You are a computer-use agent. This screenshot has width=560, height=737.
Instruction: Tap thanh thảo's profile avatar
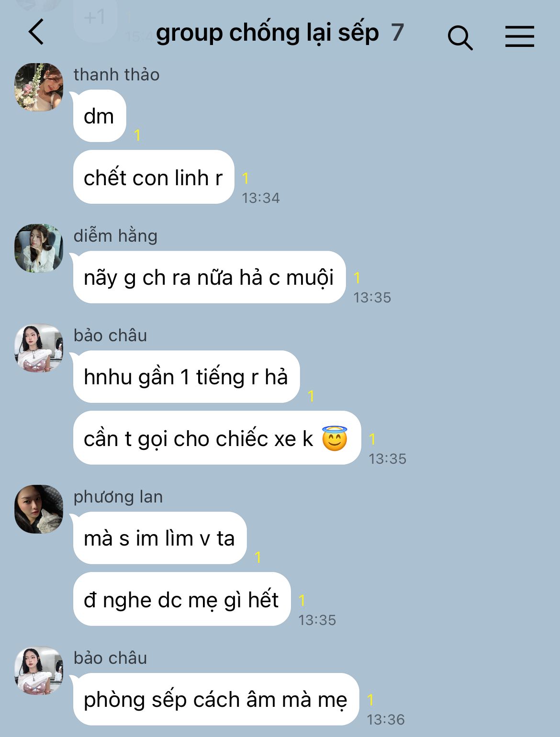click(x=39, y=87)
